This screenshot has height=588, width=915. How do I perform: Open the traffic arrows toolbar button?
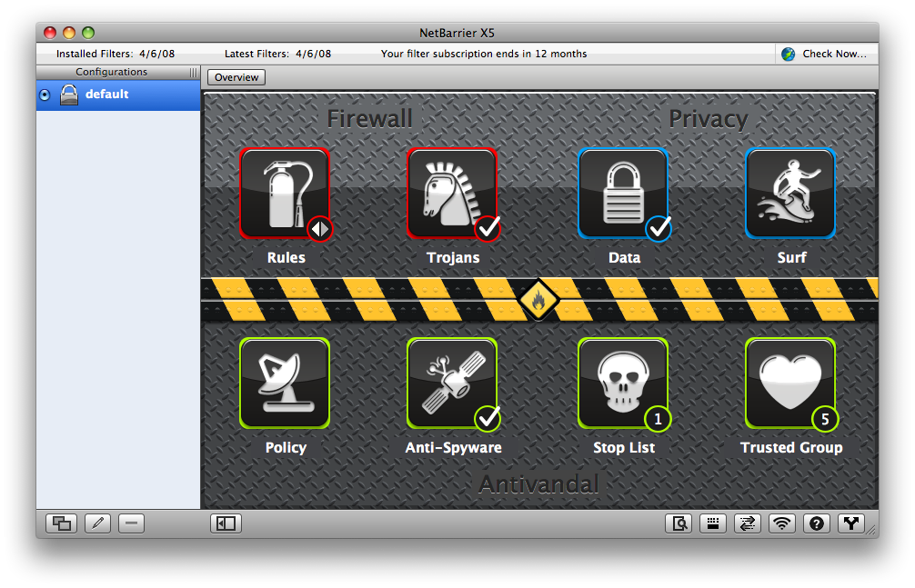[747, 523]
